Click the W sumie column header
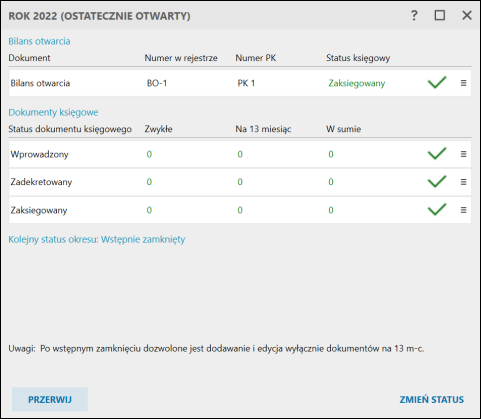 tap(344, 129)
